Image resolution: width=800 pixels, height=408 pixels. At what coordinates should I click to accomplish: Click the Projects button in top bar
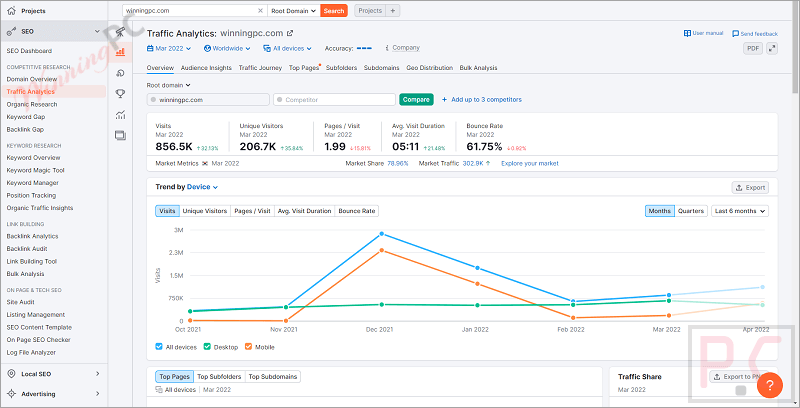370,10
